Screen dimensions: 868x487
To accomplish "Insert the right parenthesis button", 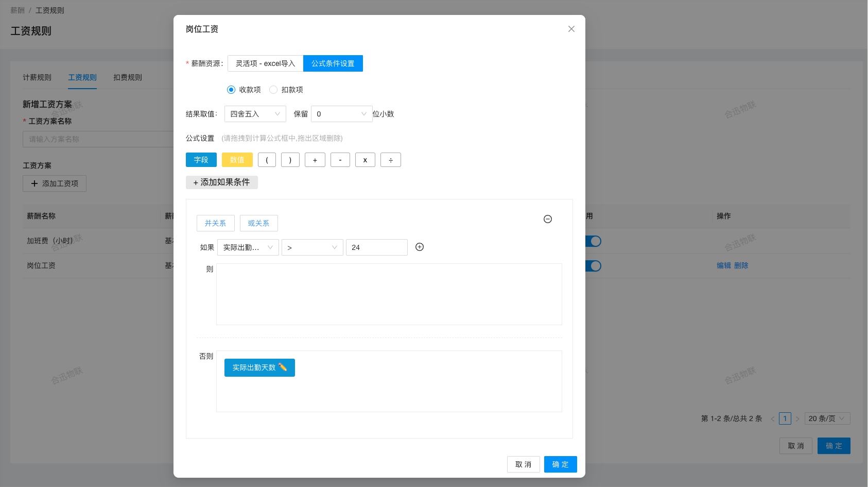I will (x=290, y=160).
